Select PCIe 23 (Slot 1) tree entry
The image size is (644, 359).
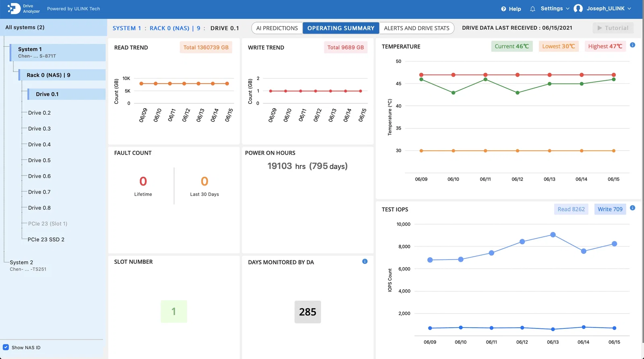tap(48, 224)
